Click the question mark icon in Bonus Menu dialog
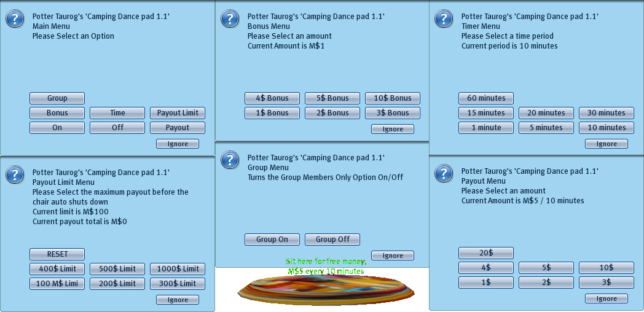Viewport: 644px width, 312px height. 230,18
